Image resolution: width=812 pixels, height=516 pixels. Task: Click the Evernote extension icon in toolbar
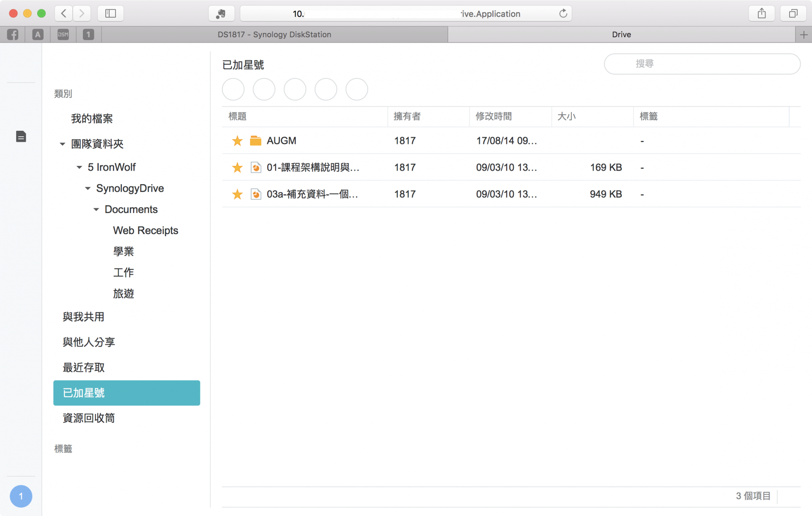click(x=221, y=14)
